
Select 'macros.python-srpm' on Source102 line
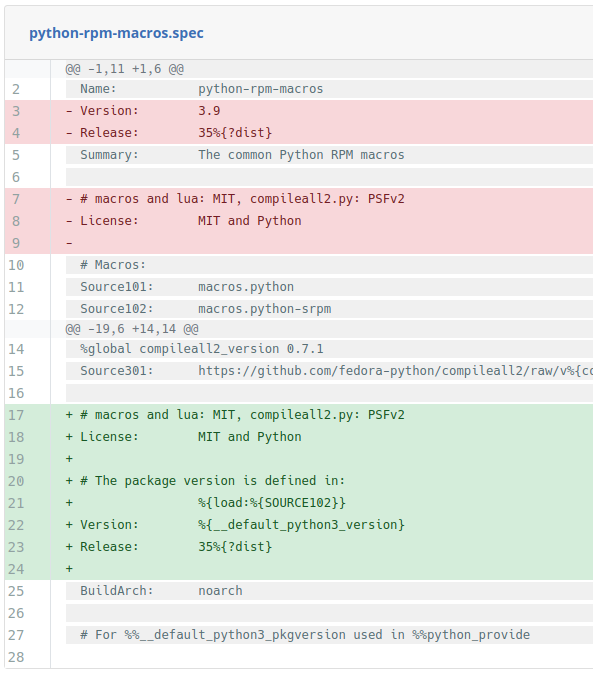[264, 309]
